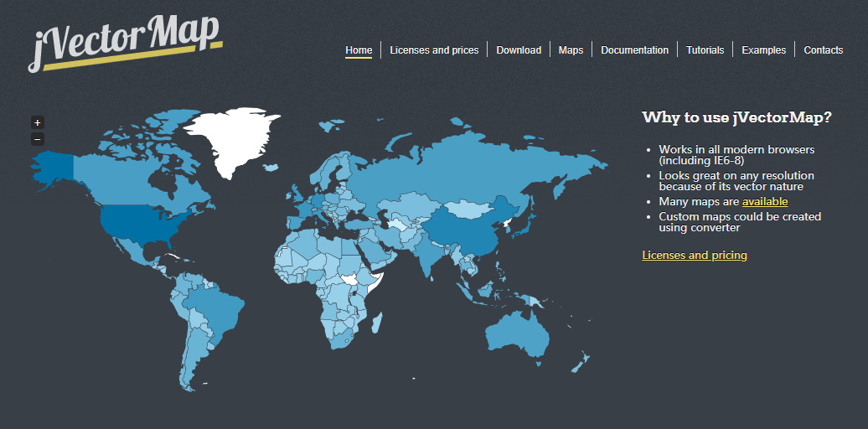The height and width of the screenshot is (429, 868).
Task: Click 'Works in all modern browsers' text
Action: click(x=736, y=149)
